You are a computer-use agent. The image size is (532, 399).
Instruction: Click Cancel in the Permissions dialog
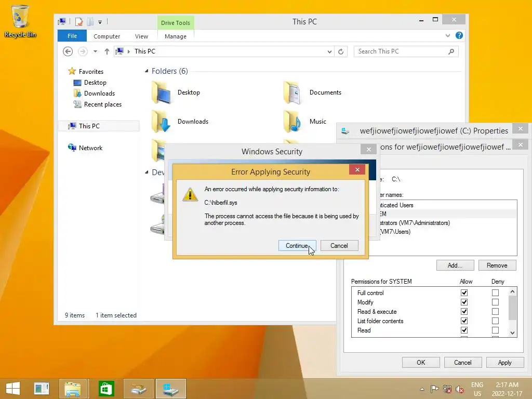(463, 362)
